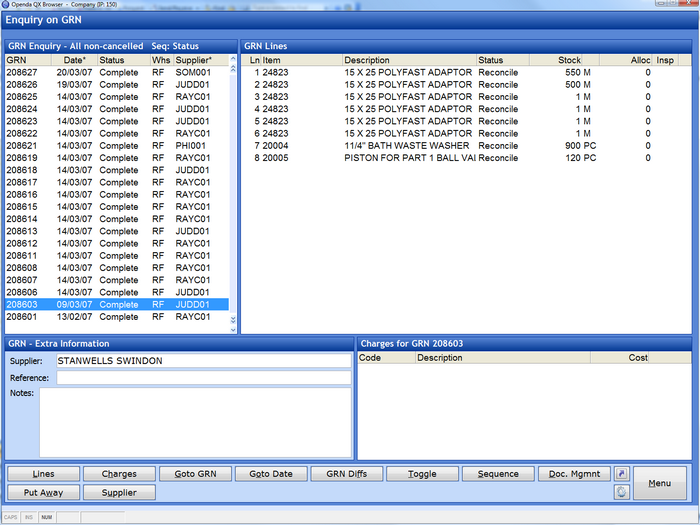Select GRN line 6 POLYFAST ADAPTOR
The image size is (700, 525).
click(x=466, y=133)
